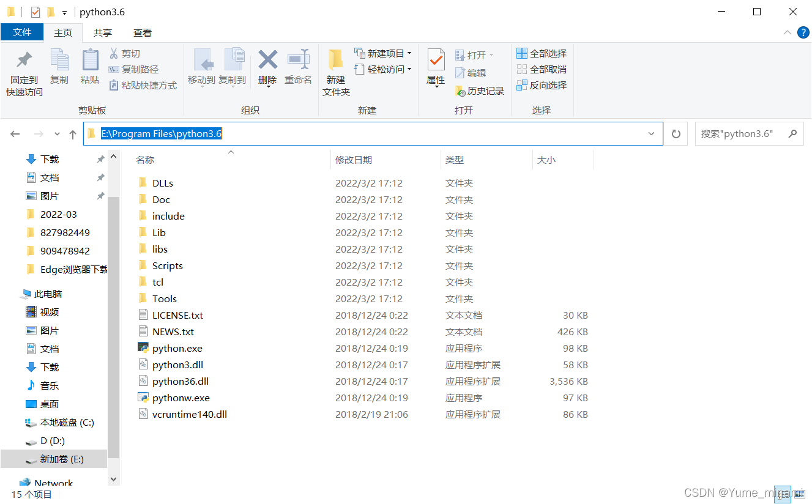
Task: Click the Move To icon
Action: pyautogui.click(x=202, y=60)
